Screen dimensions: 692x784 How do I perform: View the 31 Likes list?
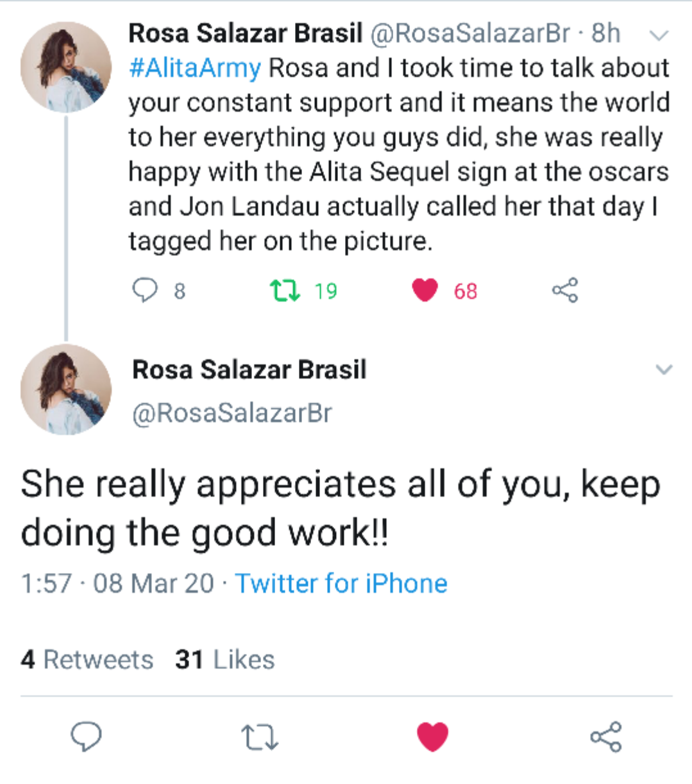[224, 660]
